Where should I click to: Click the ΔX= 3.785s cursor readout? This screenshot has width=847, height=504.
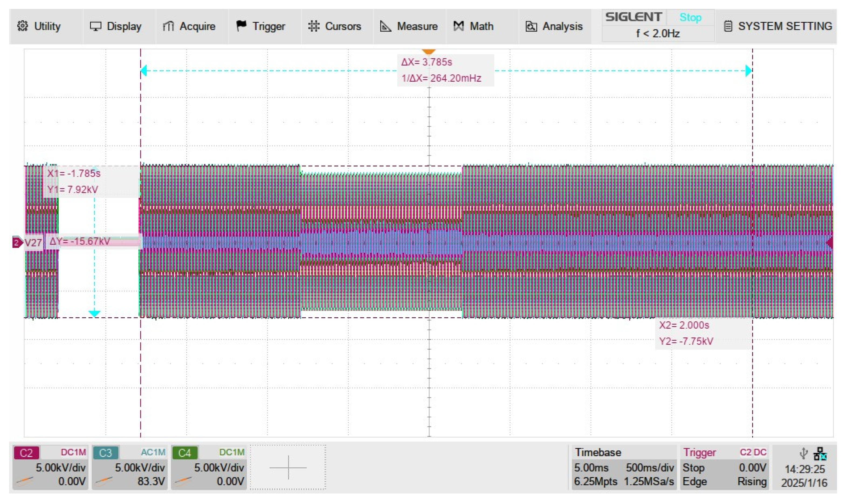(x=426, y=62)
